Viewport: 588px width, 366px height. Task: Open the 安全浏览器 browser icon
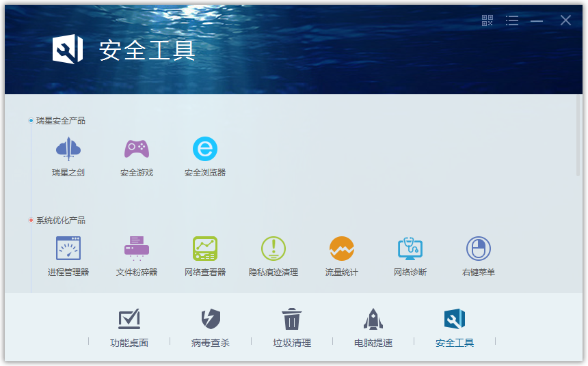click(204, 149)
